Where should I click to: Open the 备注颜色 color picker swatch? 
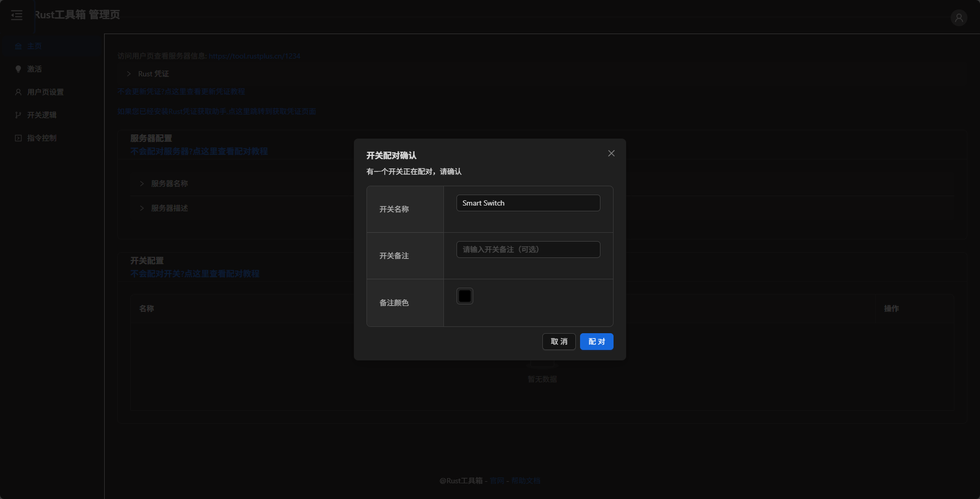point(465,296)
